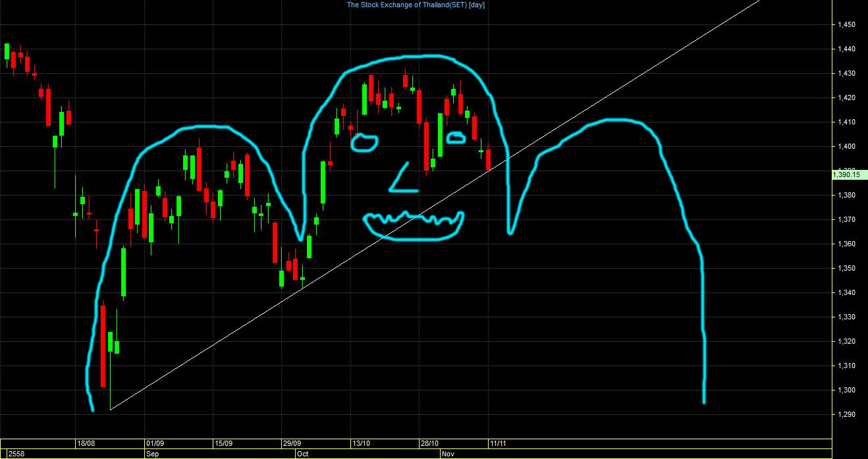Click the 18/08 date marker on time axis
This screenshot has width=868, height=459.
point(85,443)
